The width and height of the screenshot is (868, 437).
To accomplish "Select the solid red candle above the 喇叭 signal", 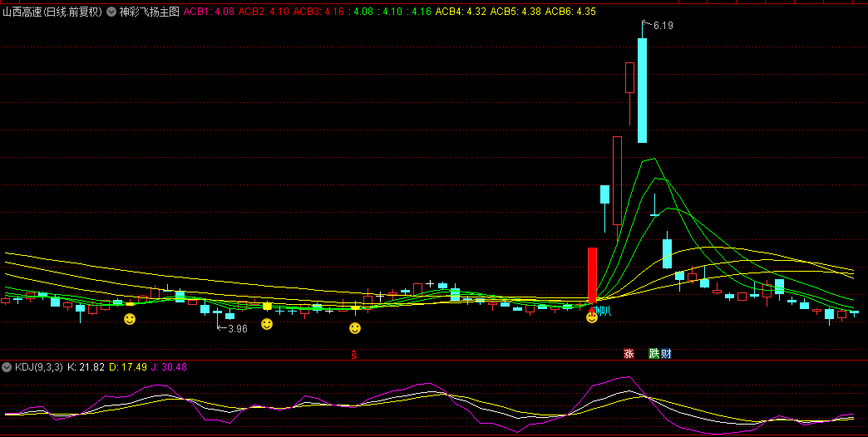I will 592,275.
